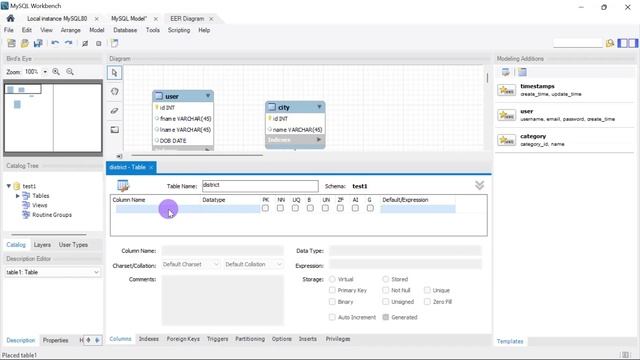The image size is (640, 360).
Task: Save the model with the disk icon
Action: tap(38, 43)
